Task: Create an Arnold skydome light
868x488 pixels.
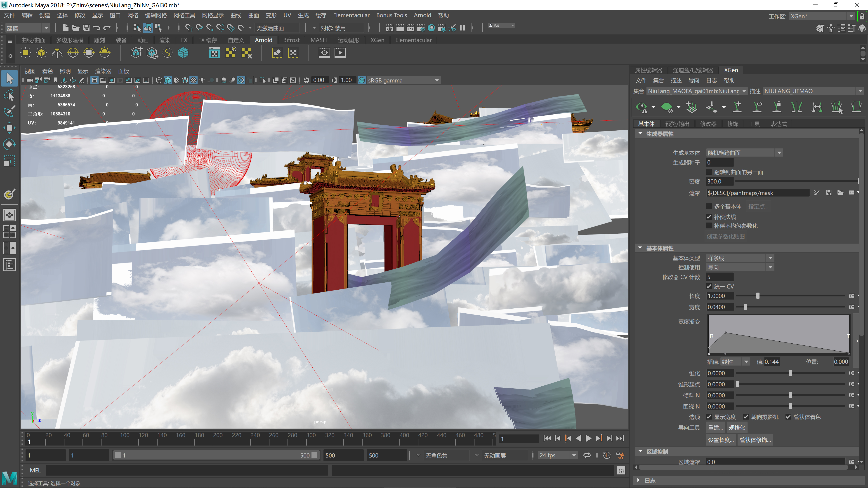Action: 73,53
